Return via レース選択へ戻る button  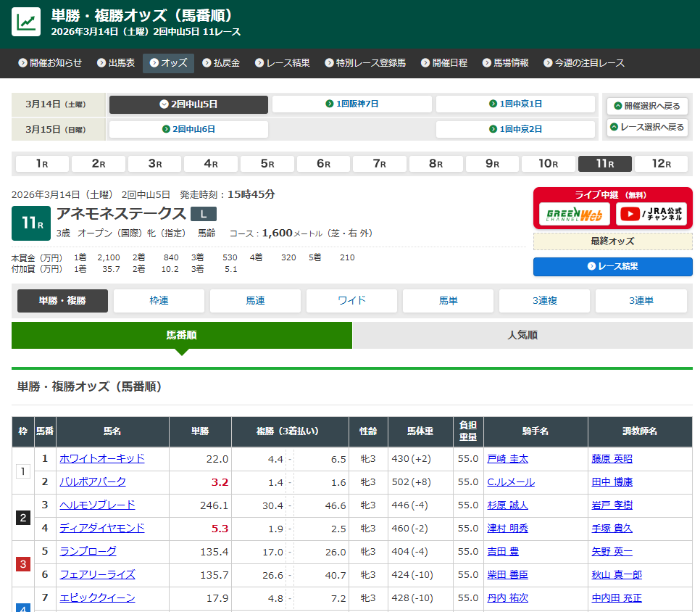point(647,127)
